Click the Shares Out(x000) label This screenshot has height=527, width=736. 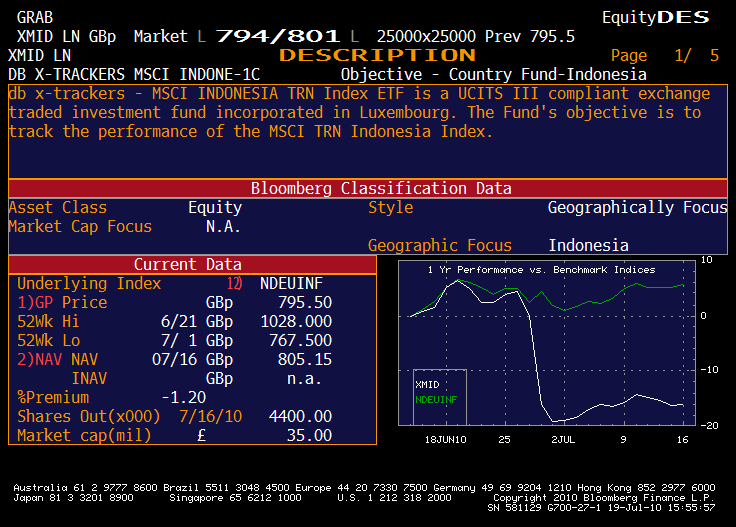point(89,417)
